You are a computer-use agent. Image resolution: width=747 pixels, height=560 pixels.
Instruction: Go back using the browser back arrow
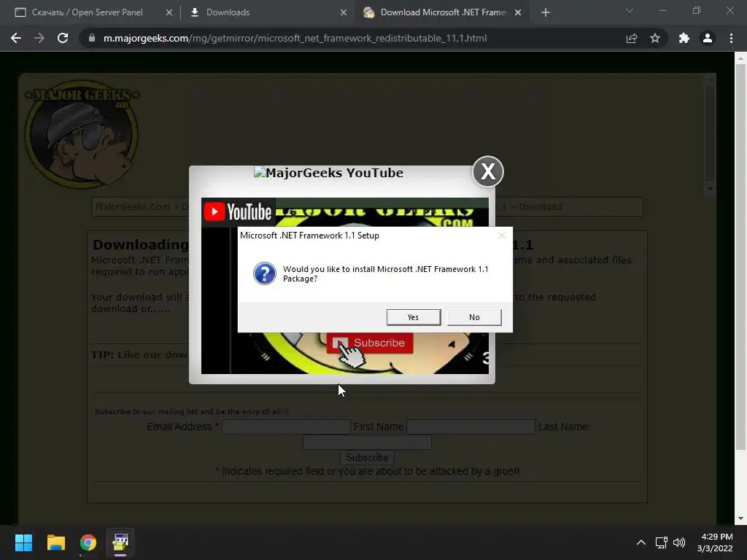16,38
